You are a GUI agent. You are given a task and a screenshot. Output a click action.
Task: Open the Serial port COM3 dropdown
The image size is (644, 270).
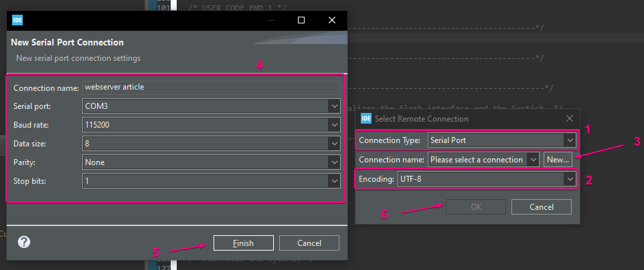[334, 106]
